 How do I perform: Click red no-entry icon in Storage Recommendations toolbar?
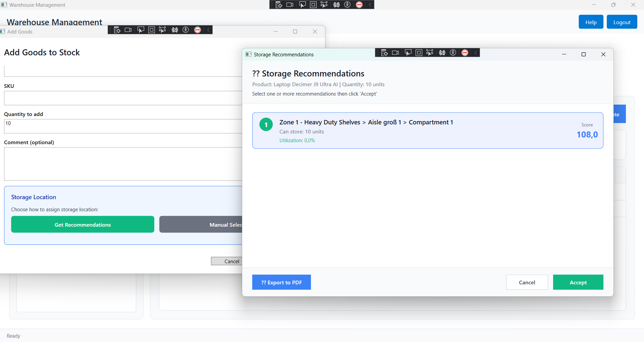(x=465, y=53)
